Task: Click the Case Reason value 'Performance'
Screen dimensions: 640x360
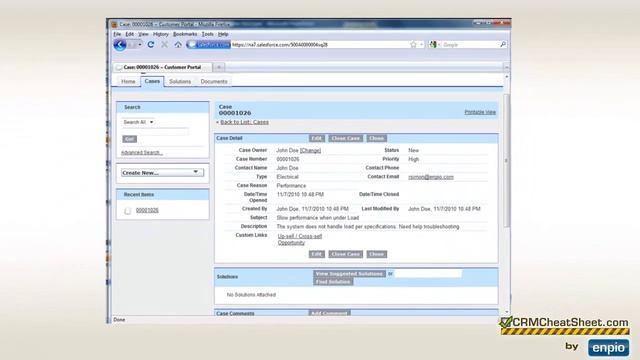Action: pyautogui.click(x=291, y=186)
